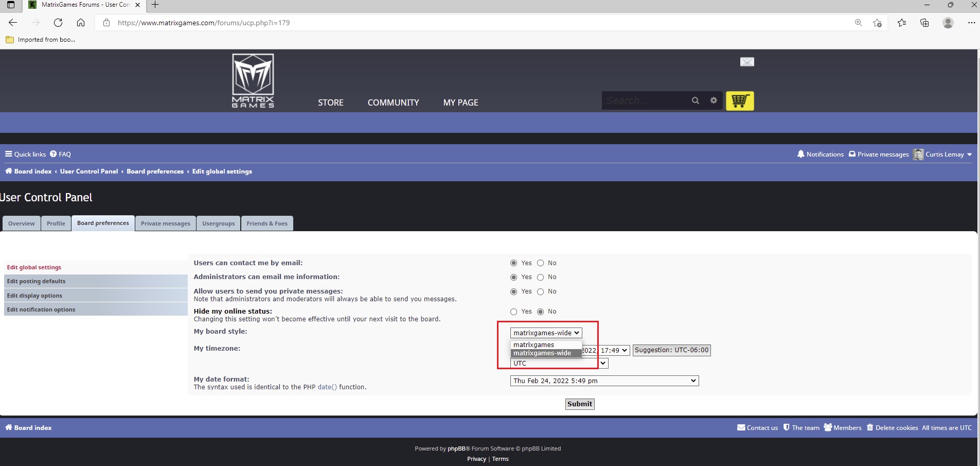Click User Control Panel breadcrumb
The width and height of the screenshot is (980, 466).
[89, 171]
